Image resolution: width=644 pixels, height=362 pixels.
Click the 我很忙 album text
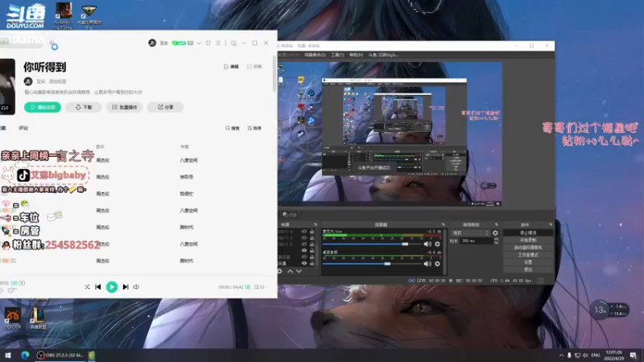coord(187,194)
